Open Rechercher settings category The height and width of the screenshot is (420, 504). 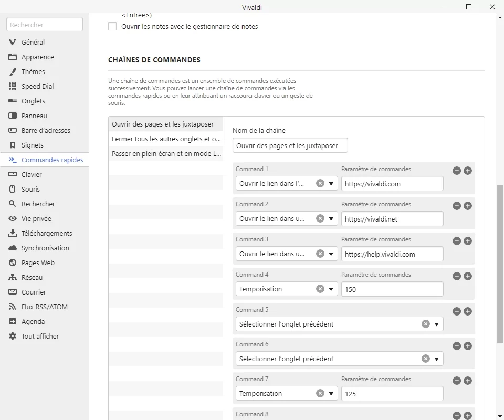[44, 204]
